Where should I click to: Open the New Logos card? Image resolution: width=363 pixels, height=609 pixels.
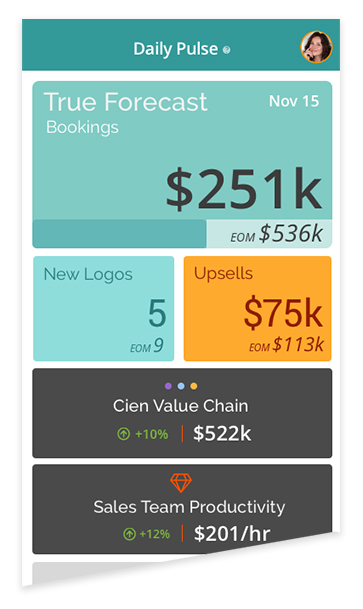pyautogui.click(x=104, y=308)
